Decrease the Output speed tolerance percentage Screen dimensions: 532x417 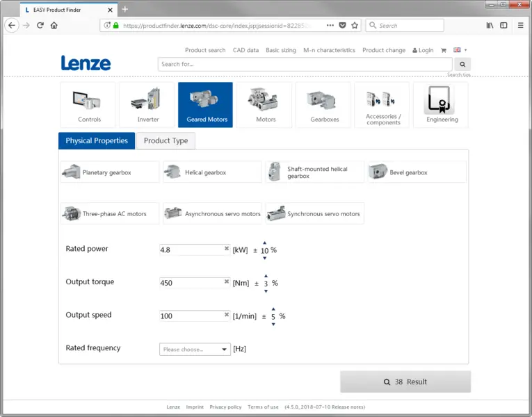pyautogui.click(x=273, y=324)
